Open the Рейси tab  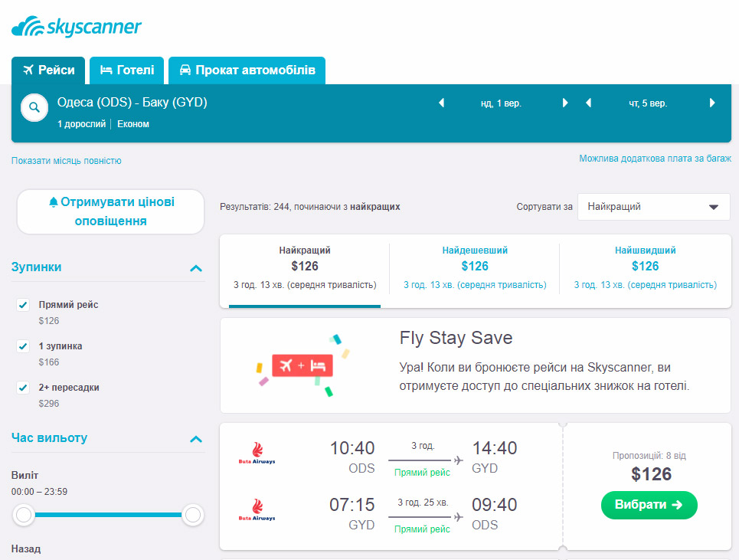48,70
